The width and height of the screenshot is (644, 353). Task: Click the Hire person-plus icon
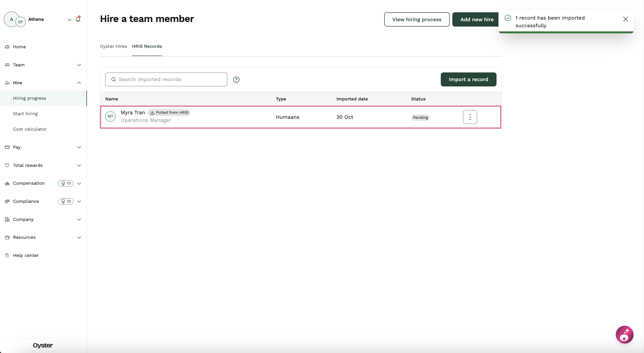(x=7, y=83)
